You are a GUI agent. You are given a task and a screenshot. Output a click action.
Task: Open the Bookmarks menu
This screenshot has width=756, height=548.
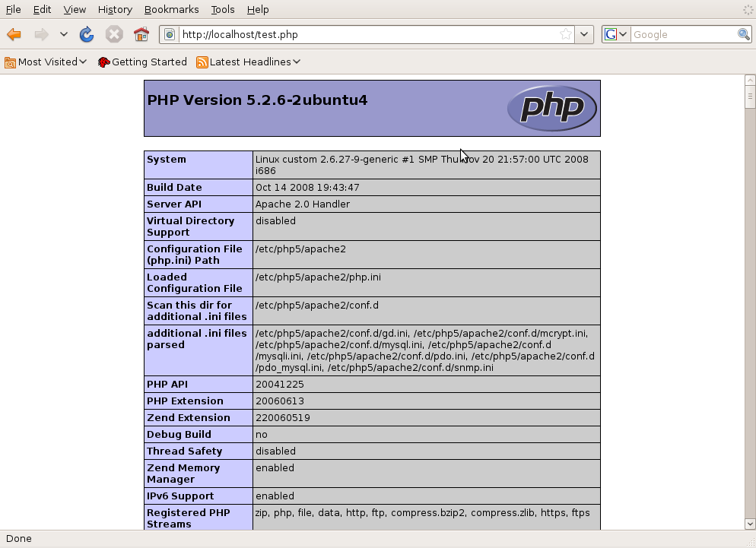pos(171,10)
